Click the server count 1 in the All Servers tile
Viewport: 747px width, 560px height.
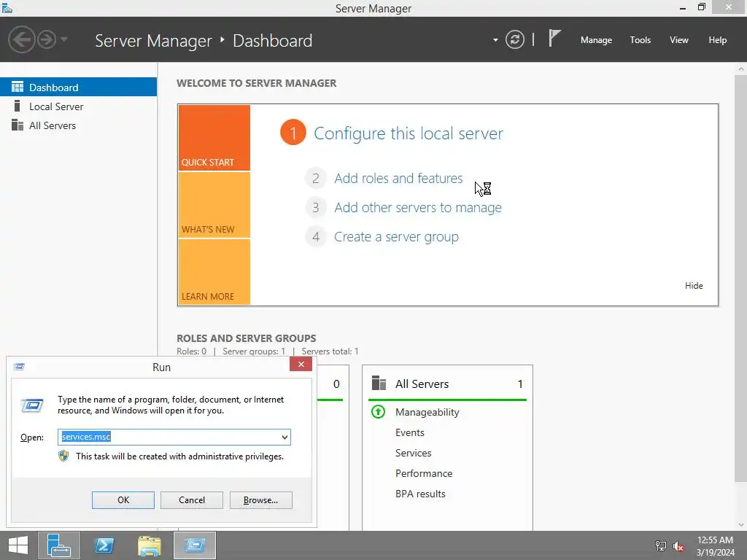520,384
